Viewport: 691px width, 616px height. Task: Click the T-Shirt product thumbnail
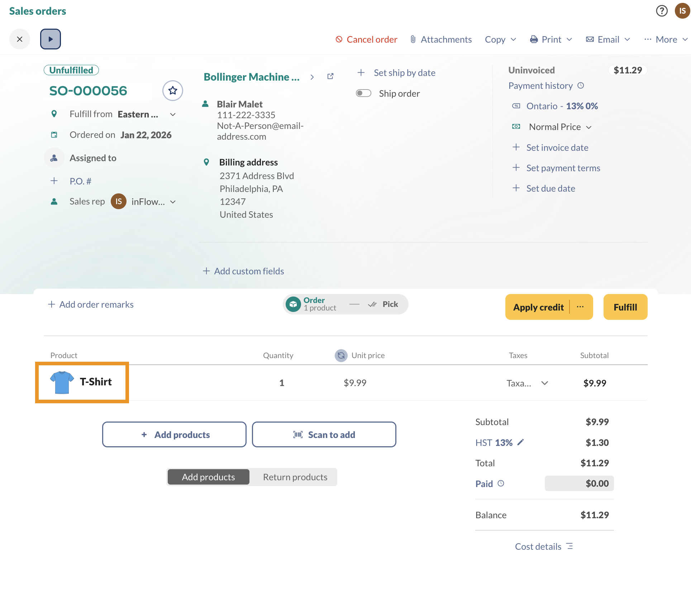tap(62, 382)
